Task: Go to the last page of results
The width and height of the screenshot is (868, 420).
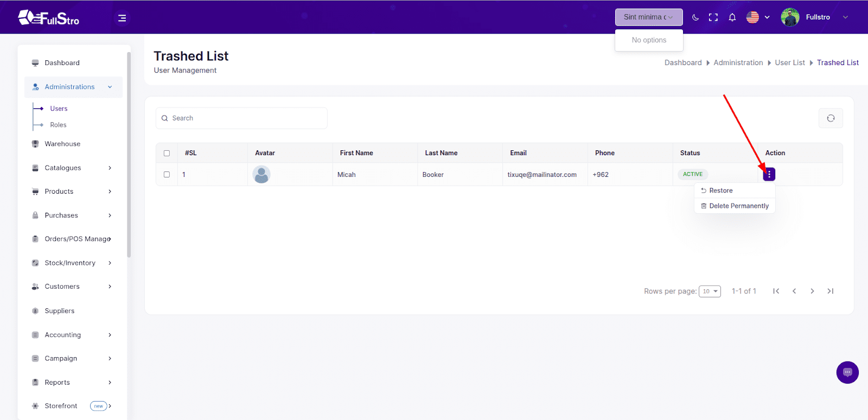Action: tap(830, 291)
